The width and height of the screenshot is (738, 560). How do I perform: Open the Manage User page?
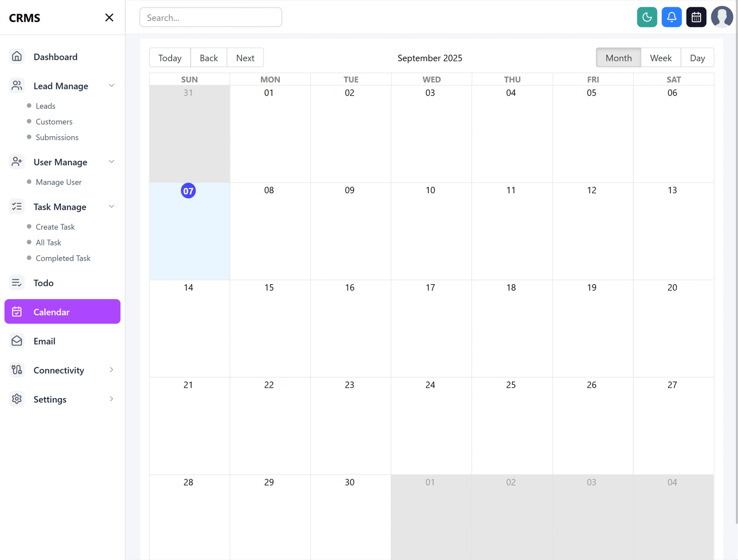tap(58, 182)
